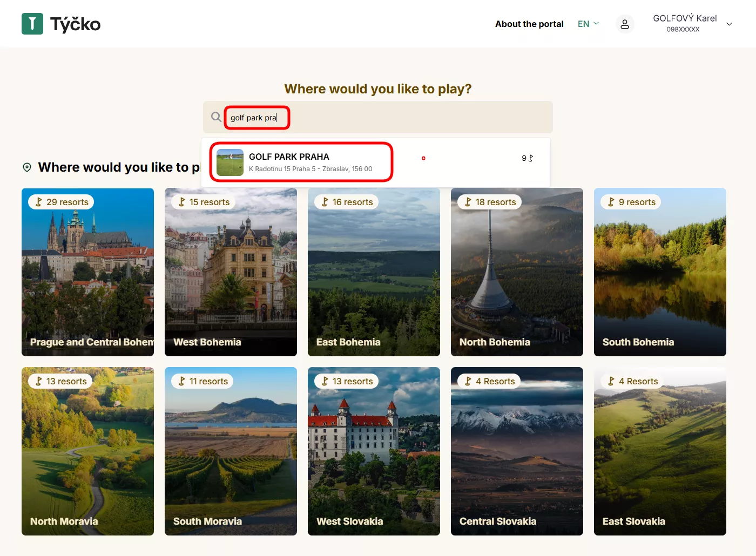Click the Golf Park Praha thumbnail image
The image size is (756, 556).
(230, 162)
